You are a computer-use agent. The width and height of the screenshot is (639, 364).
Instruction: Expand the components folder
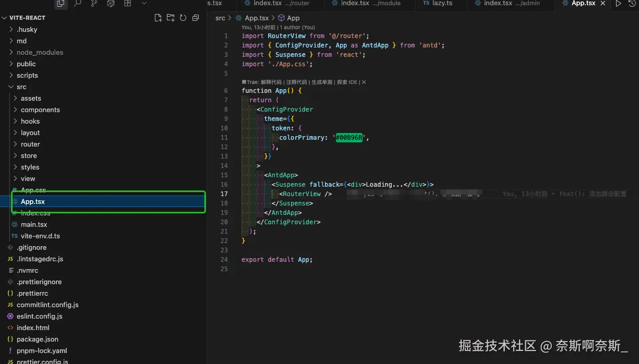pos(40,110)
